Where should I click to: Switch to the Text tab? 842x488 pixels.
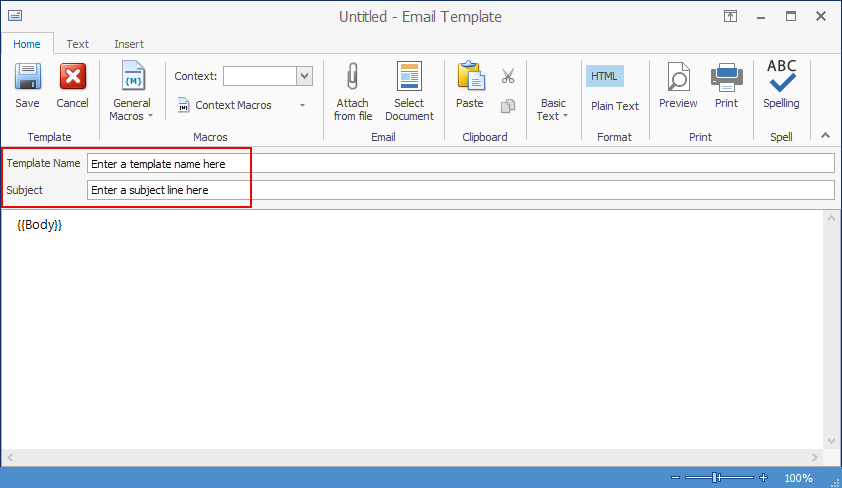click(x=77, y=44)
